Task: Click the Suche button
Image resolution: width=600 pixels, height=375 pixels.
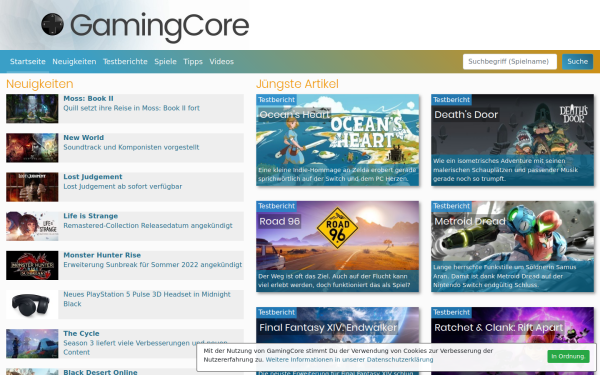Action: click(x=577, y=62)
